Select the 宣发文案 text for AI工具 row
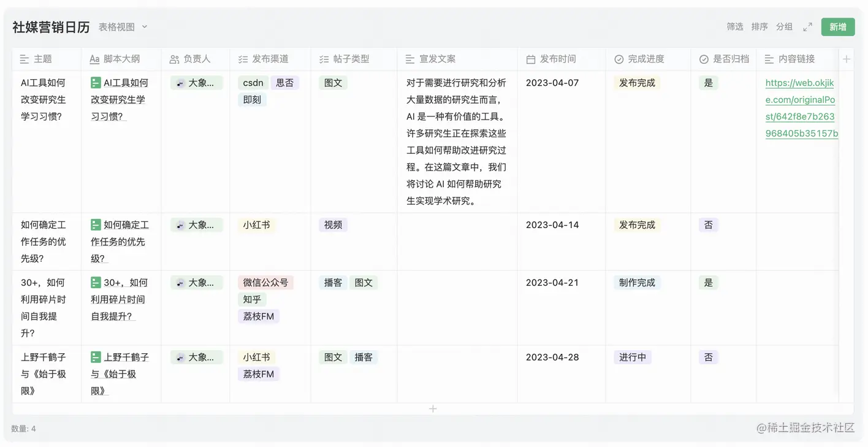This screenshot has height=447, width=868. tap(457, 142)
